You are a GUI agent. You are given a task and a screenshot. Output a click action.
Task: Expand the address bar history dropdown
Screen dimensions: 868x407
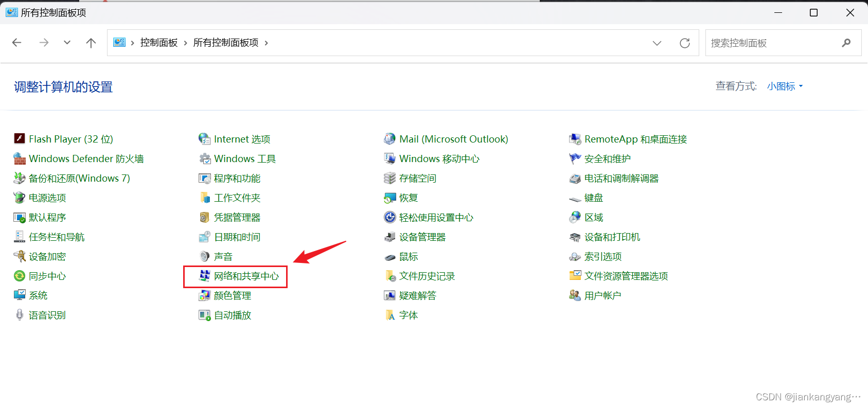coord(657,43)
